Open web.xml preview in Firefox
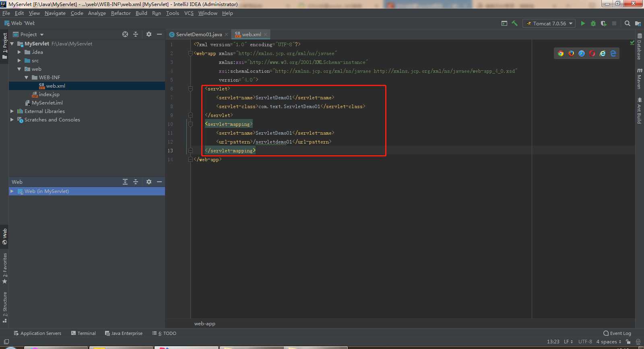 pos(571,53)
